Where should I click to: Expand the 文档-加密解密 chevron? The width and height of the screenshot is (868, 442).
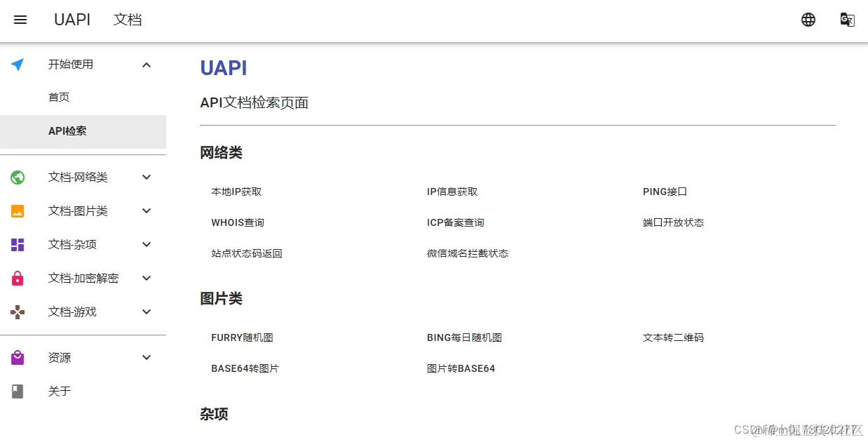click(x=147, y=279)
